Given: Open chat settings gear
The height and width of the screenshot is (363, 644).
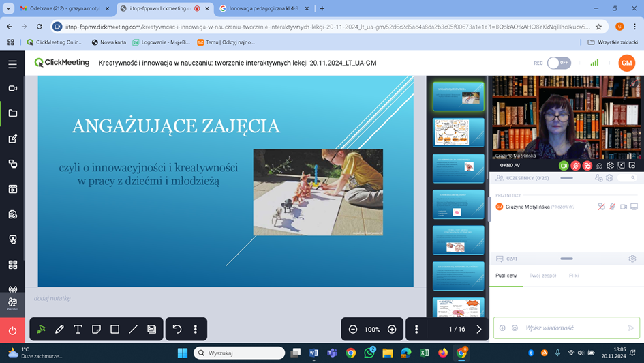Looking at the screenshot, I should [632, 259].
